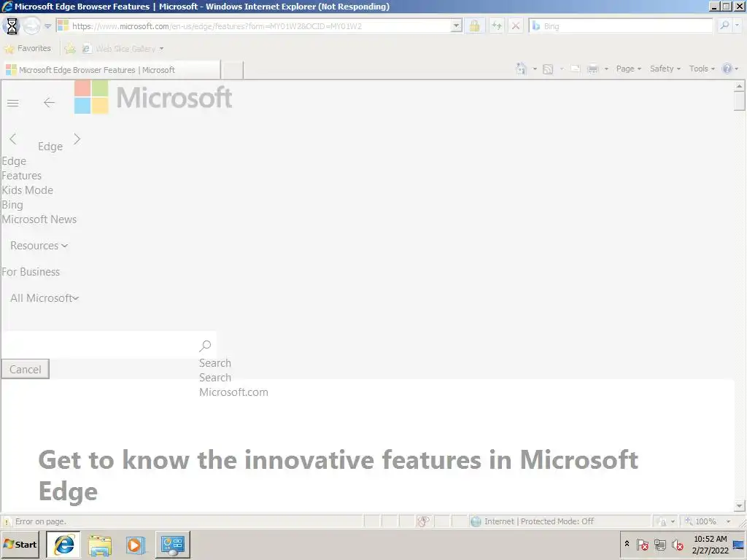Click the Feeds RSS icon
This screenshot has height=560, width=747.
tap(548, 69)
